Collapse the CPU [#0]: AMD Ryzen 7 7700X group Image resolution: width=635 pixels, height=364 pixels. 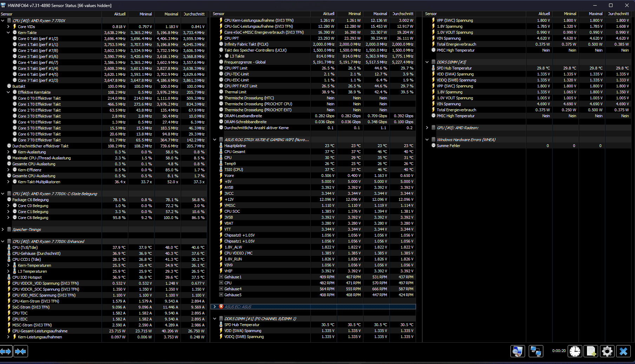coord(3,21)
